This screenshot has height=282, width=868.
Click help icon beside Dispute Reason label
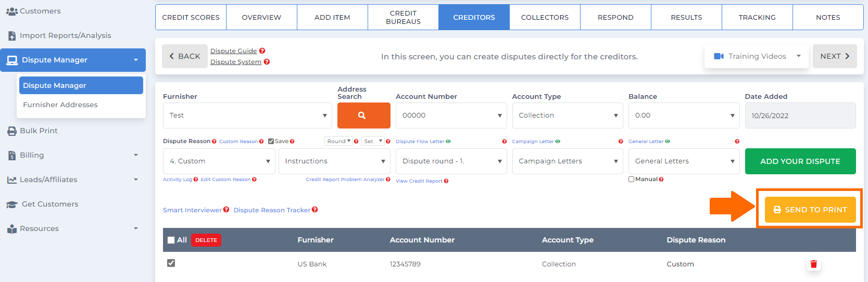214,142
